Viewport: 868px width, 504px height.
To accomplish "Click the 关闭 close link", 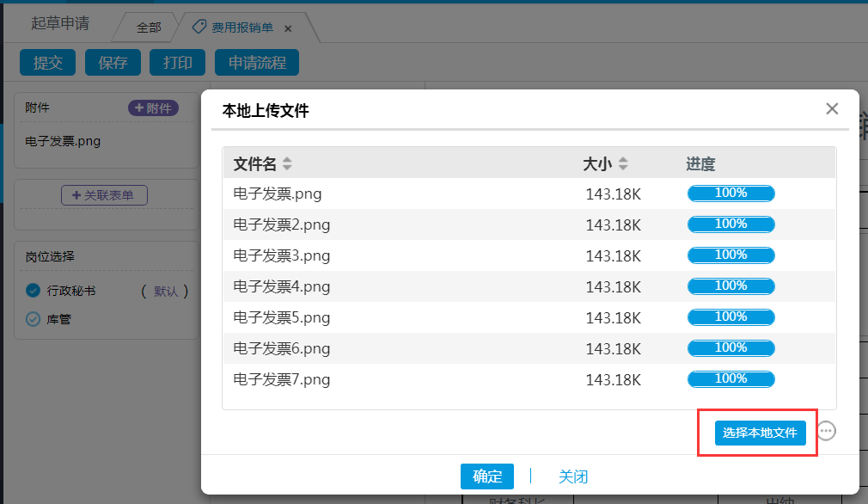I will [x=573, y=476].
